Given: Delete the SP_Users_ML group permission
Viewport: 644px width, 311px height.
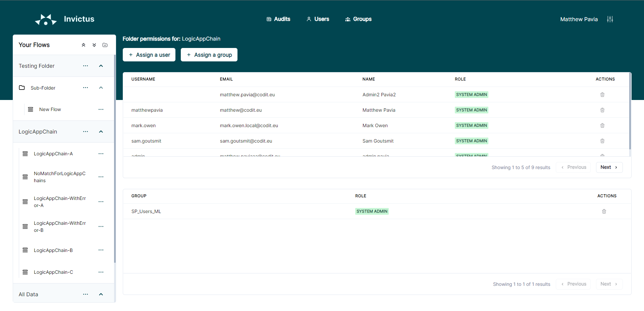Looking at the screenshot, I should pyautogui.click(x=604, y=211).
